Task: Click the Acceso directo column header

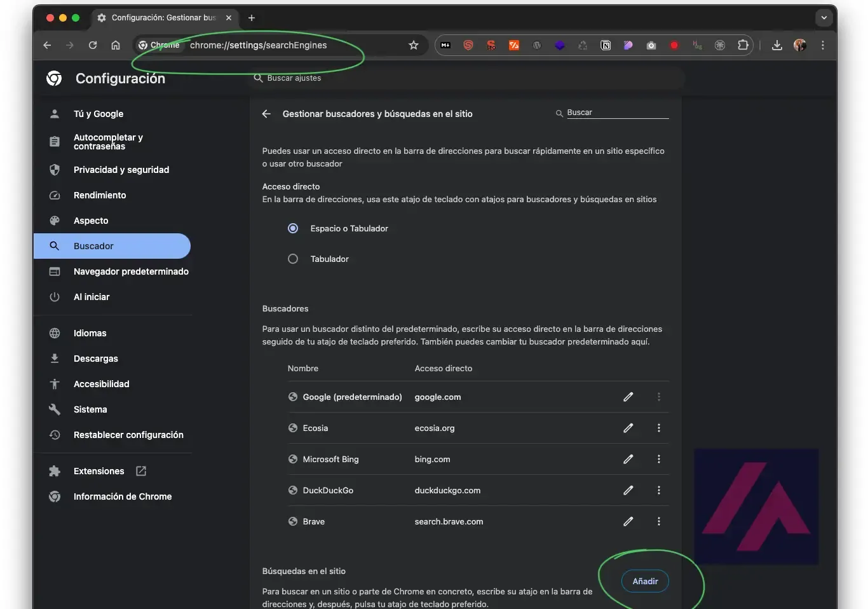Action: point(444,368)
